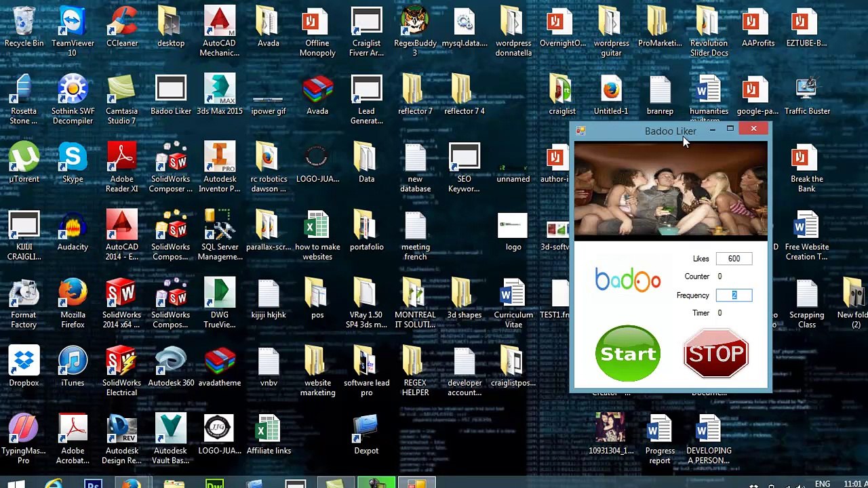
Task: Select the CCleaner desktop shortcut
Action: (122, 27)
